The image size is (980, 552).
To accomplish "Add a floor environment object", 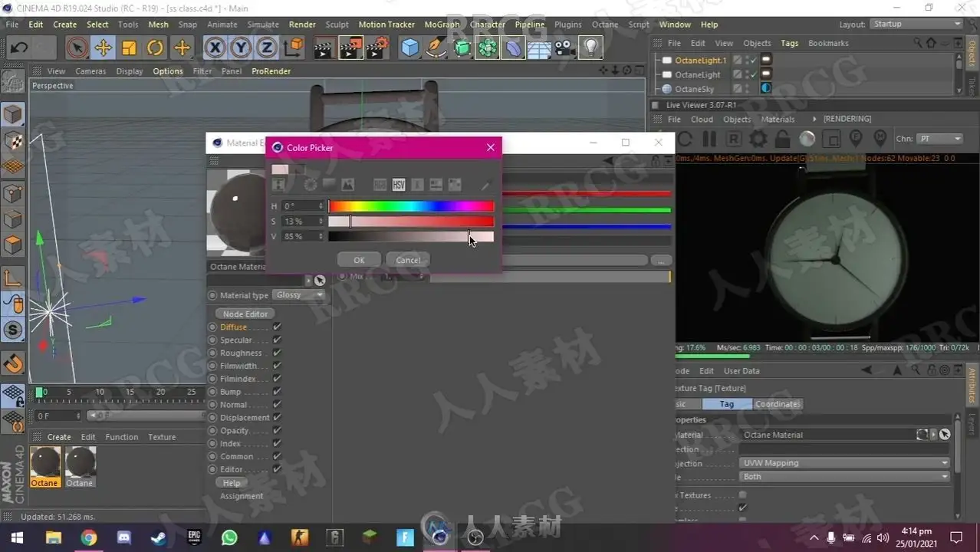I will (539, 48).
